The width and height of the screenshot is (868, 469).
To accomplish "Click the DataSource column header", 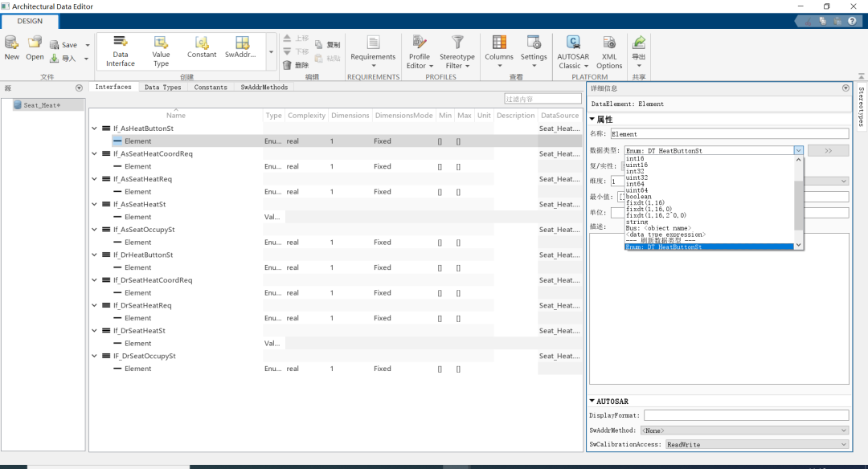I will coord(559,115).
